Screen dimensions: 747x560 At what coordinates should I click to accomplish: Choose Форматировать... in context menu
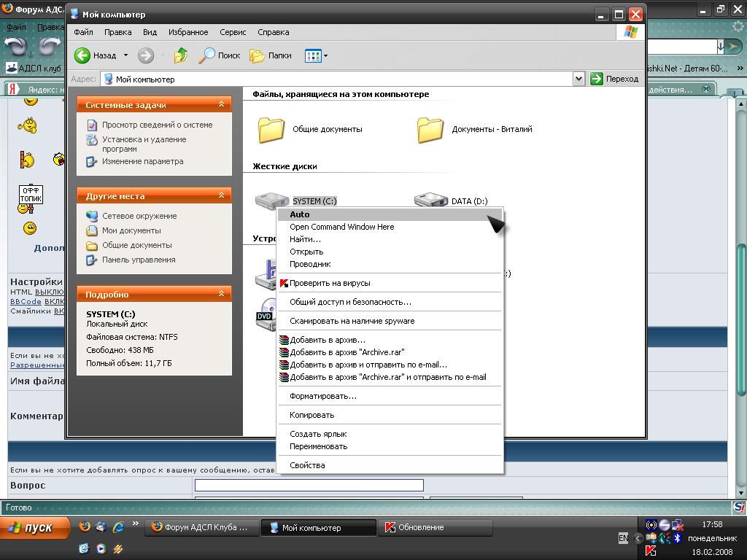tap(323, 396)
